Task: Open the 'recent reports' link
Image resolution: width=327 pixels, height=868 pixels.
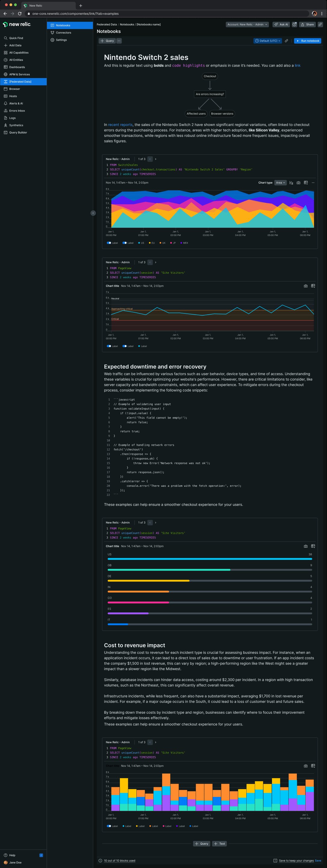Action: (120, 125)
